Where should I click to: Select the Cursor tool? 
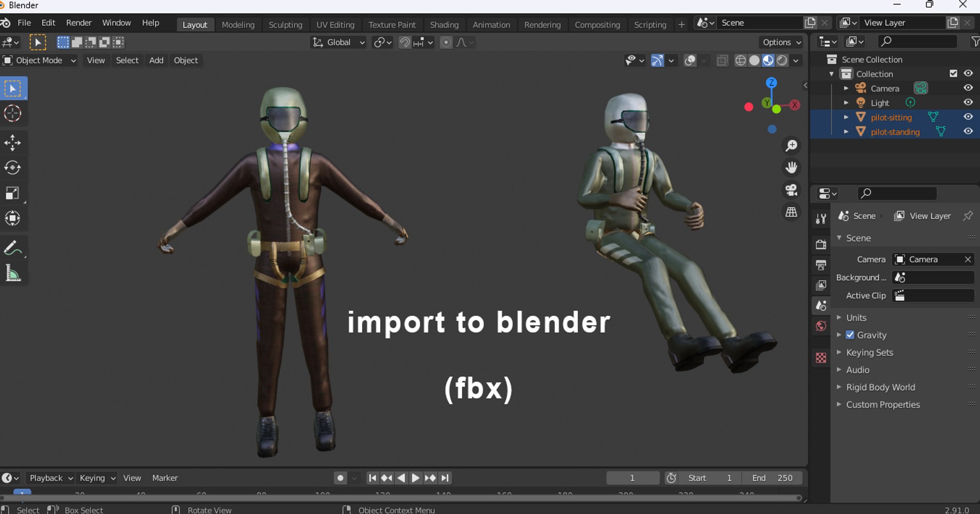coord(13,113)
